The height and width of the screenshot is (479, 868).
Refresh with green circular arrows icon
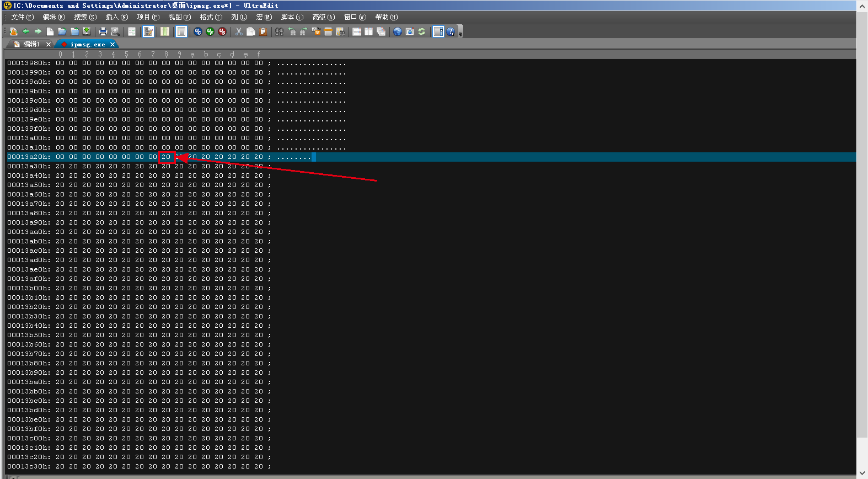(x=421, y=31)
